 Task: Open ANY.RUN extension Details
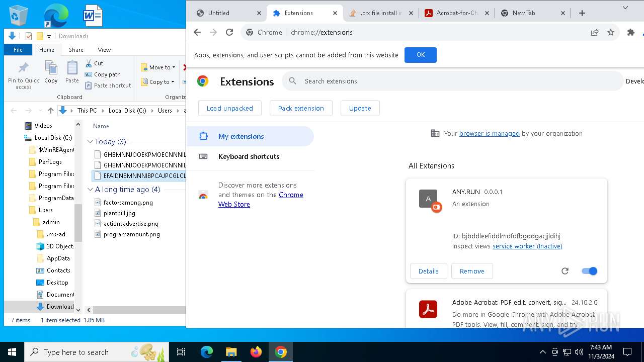click(429, 271)
